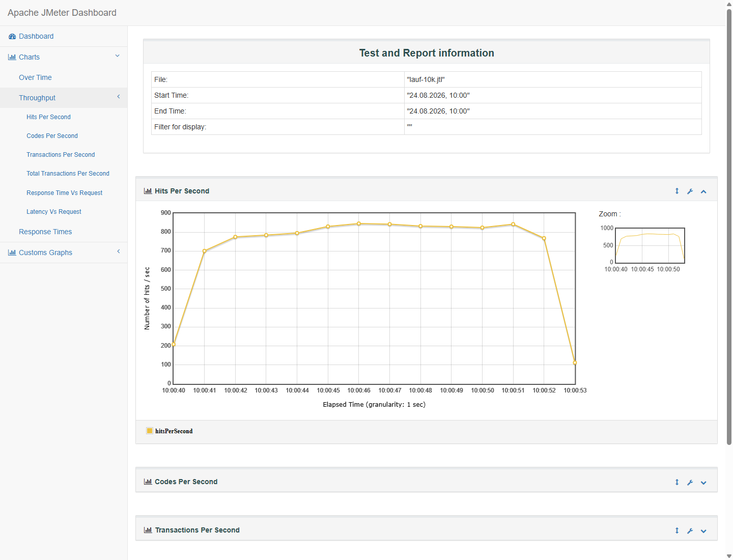Go to Codes Per Second chart link
Viewport: 733px width, 560px height.
point(52,136)
